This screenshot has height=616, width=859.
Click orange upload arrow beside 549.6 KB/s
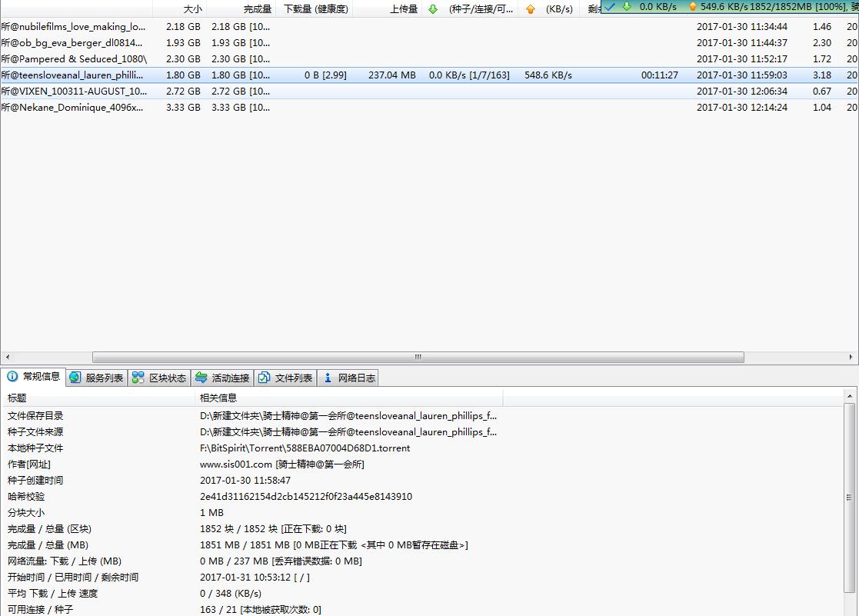coord(692,6)
